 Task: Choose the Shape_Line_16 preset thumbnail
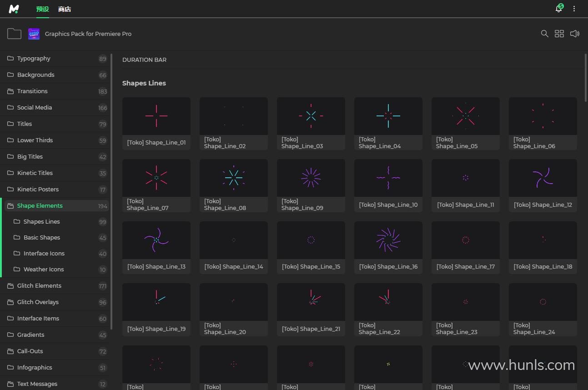pyautogui.click(x=388, y=240)
